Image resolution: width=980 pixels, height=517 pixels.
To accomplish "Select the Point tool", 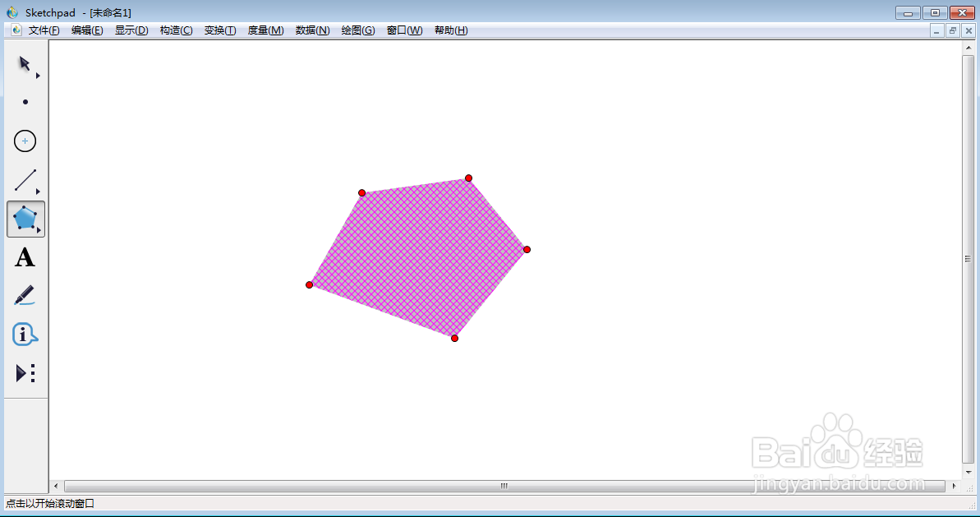I will pos(25,102).
